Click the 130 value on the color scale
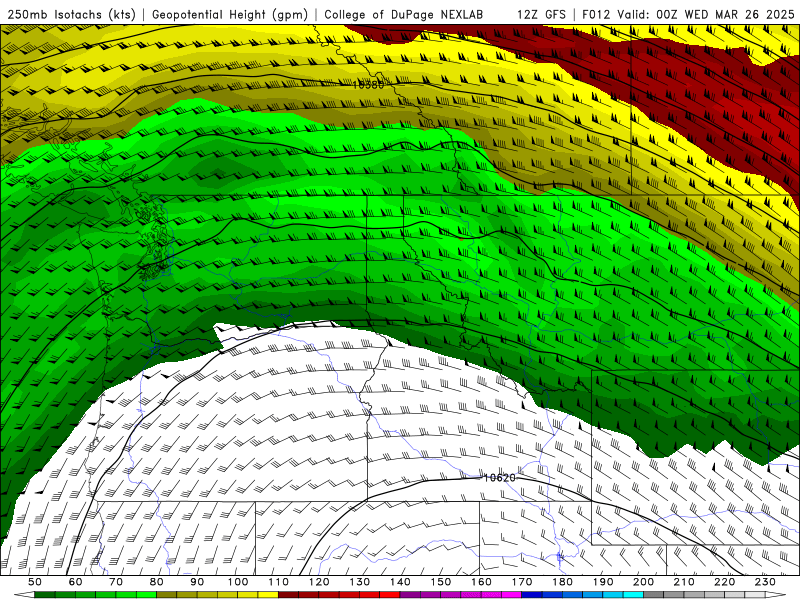 point(360,582)
